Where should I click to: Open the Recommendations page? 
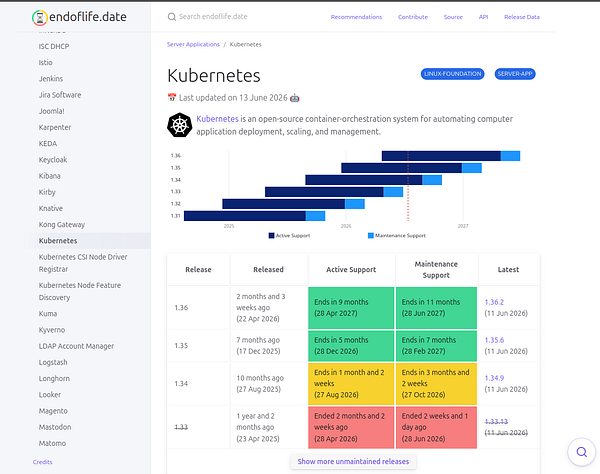[x=356, y=17]
